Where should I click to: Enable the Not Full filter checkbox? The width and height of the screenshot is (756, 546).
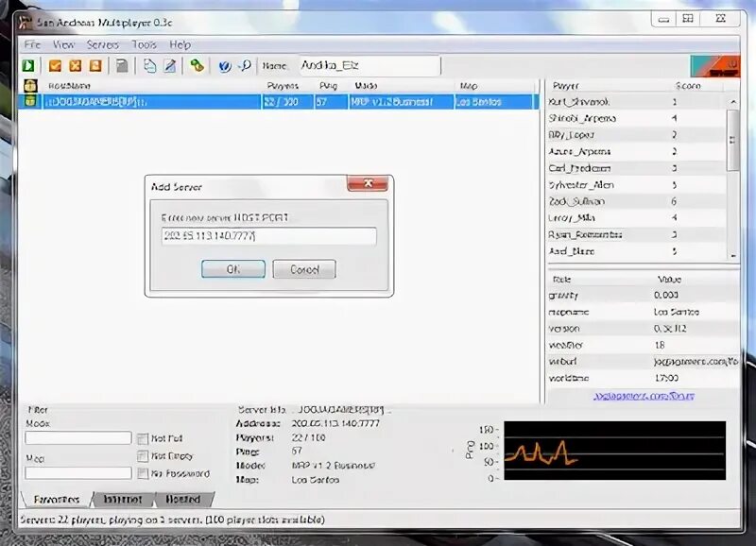(143, 438)
